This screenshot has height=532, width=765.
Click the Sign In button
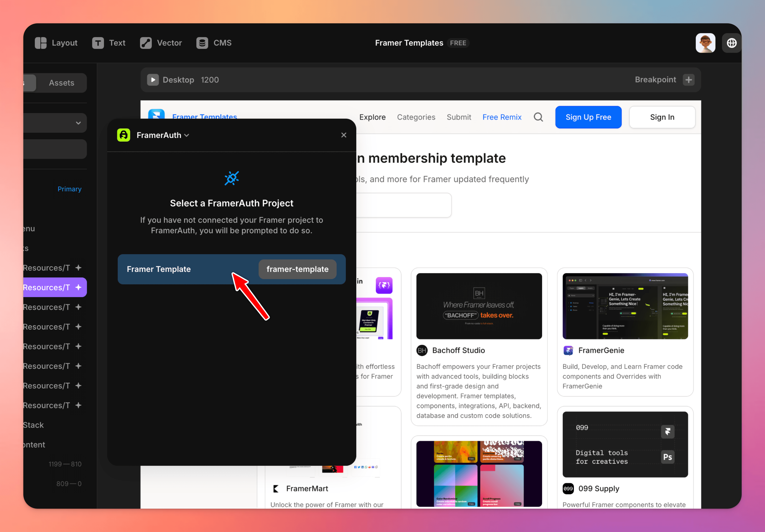tap(662, 117)
